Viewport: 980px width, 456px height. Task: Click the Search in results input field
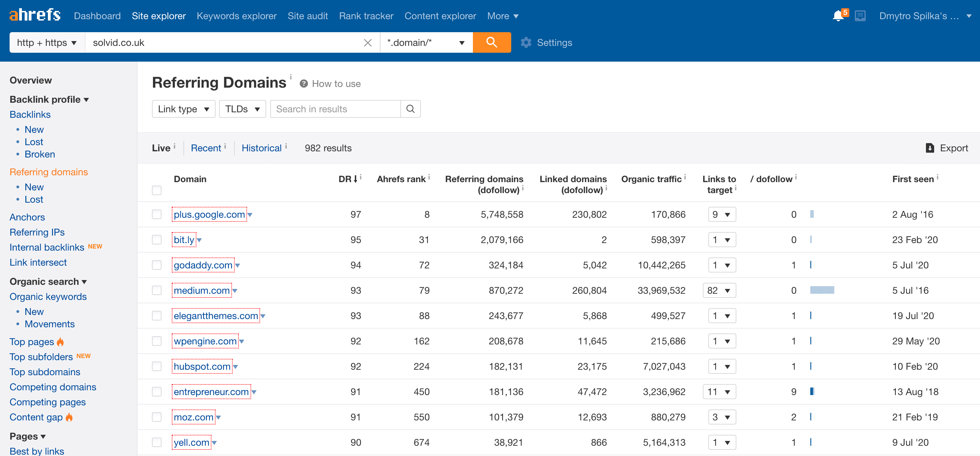tap(335, 109)
